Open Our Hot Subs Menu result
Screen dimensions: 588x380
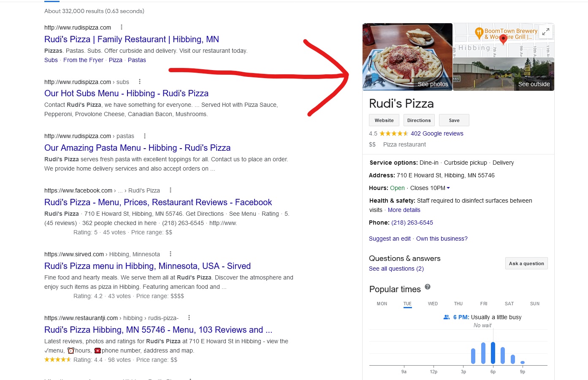126,93
